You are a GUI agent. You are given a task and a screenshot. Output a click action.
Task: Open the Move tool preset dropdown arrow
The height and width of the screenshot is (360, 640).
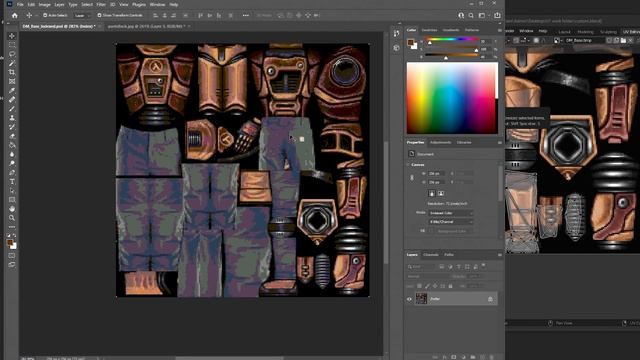coord(36,16)
